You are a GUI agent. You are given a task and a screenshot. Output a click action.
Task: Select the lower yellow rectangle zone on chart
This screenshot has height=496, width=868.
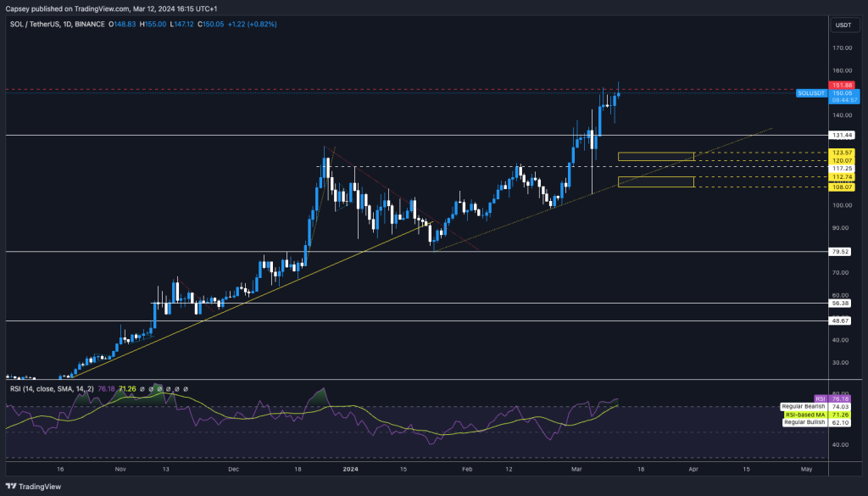[x=656, y=182]
